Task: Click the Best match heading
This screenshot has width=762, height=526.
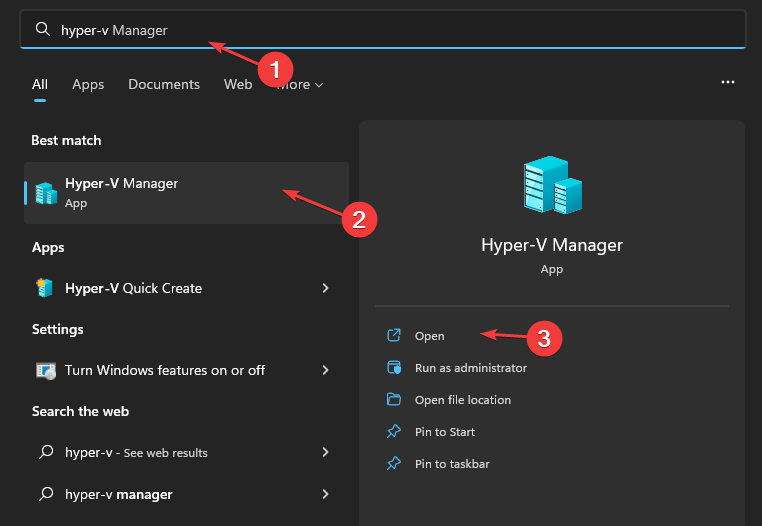Action: tap(67, 140)
